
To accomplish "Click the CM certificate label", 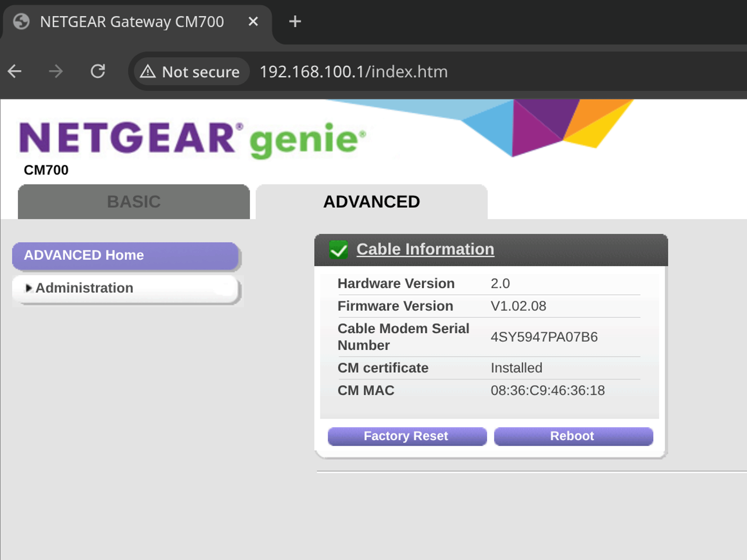I will [x=383, y=368].
